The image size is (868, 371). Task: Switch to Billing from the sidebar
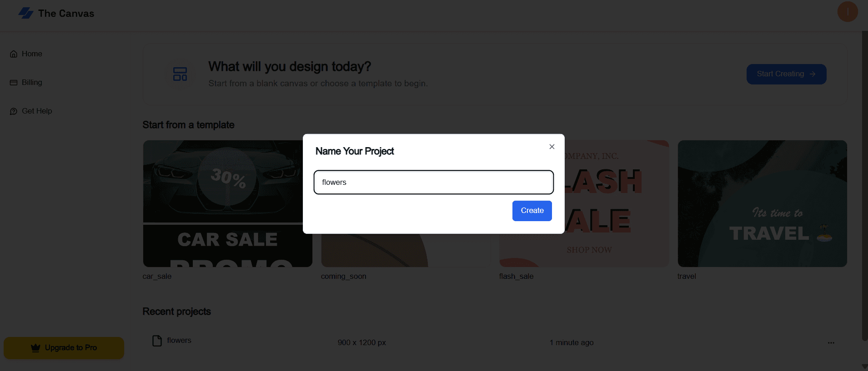[31, 82]
